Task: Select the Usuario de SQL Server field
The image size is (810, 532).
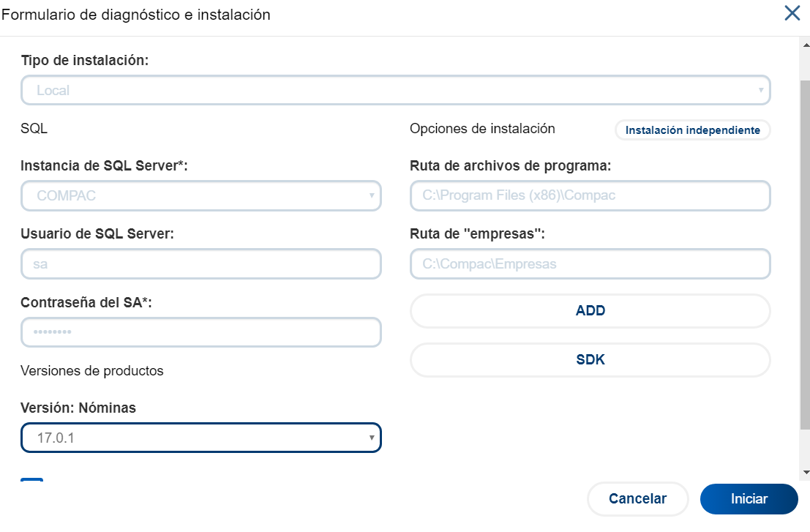Action: pyautogui.click(x=201, y=264)
